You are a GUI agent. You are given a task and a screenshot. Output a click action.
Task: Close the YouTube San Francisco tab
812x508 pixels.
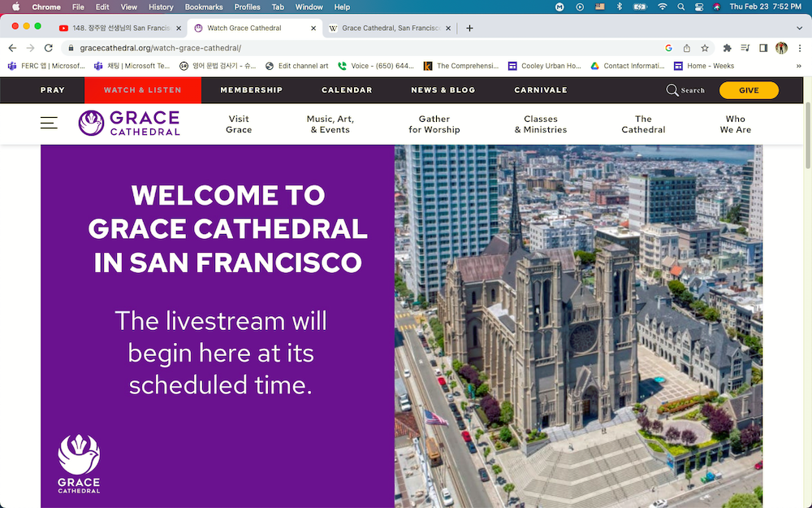[x=179, y=28]
